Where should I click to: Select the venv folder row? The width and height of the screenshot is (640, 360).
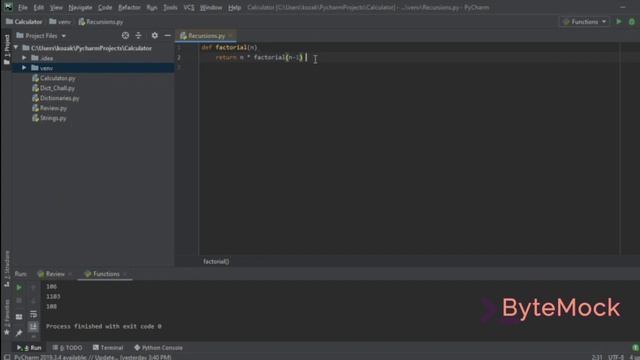[93, 68]
